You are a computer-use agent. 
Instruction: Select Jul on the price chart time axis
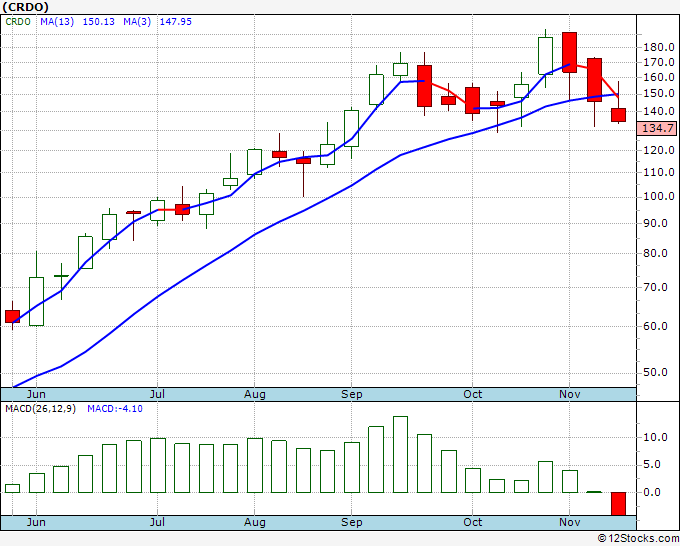tap(157, 394)
